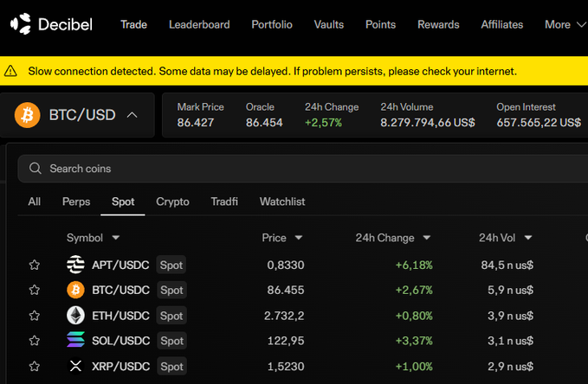Click the warning triangle icon in banner

coord(10,71)
